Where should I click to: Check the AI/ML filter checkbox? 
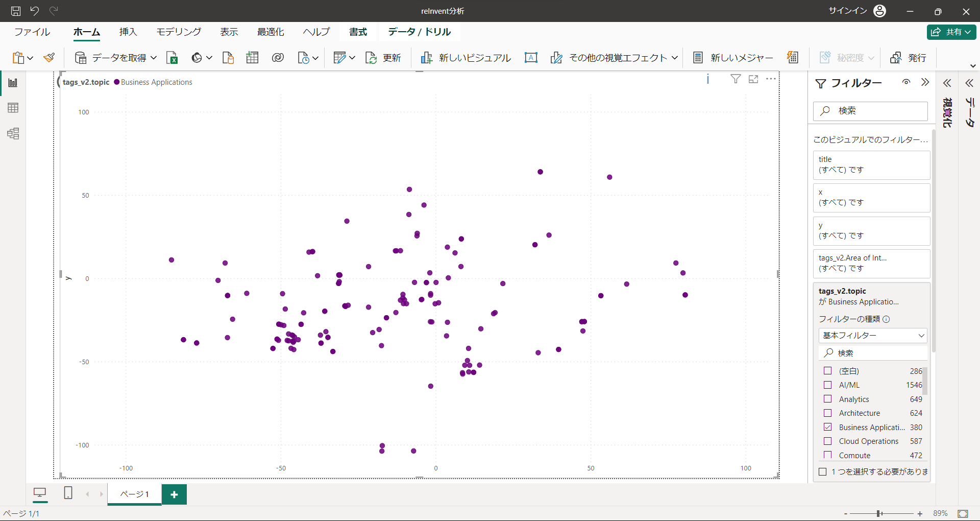pos(828,385)
